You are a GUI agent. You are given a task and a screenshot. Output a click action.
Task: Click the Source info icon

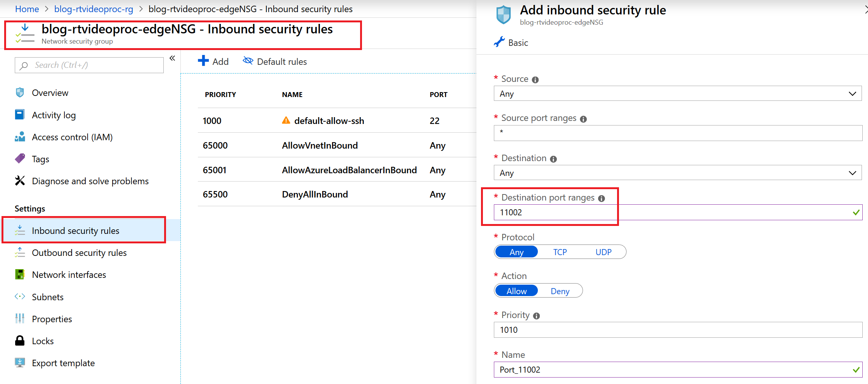[535, 80]
